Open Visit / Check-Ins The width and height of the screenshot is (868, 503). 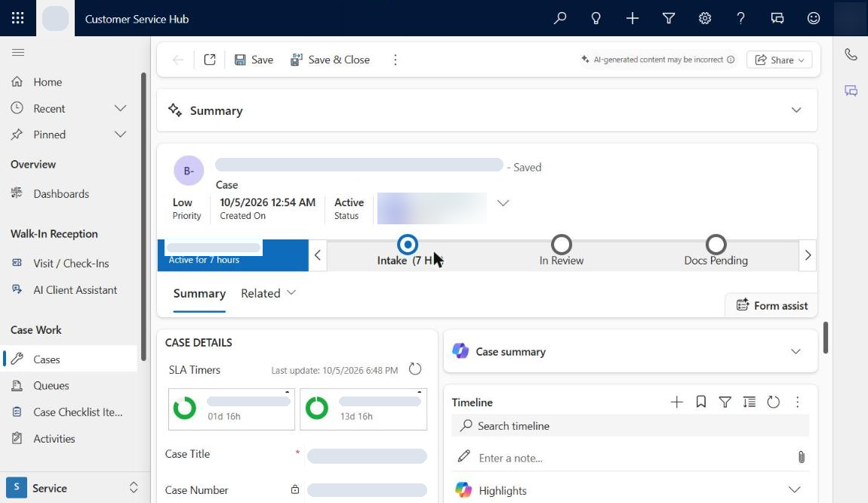tap(69, 264)
